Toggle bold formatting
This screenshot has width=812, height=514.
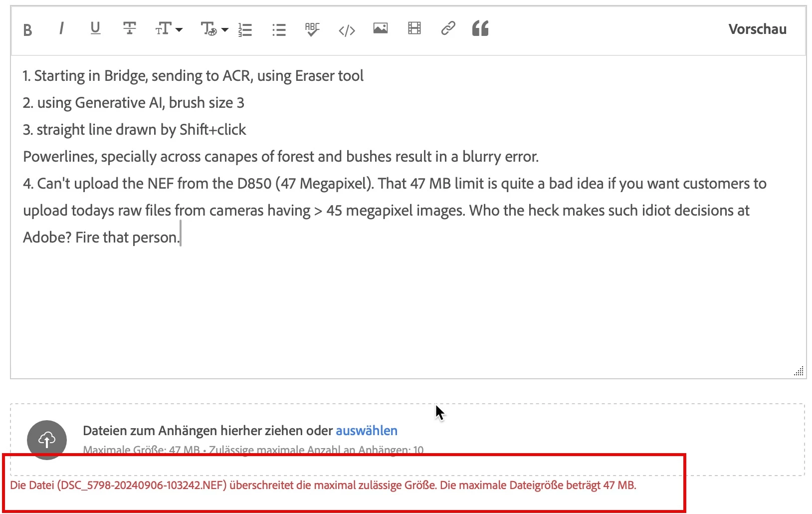pos(28,30)
